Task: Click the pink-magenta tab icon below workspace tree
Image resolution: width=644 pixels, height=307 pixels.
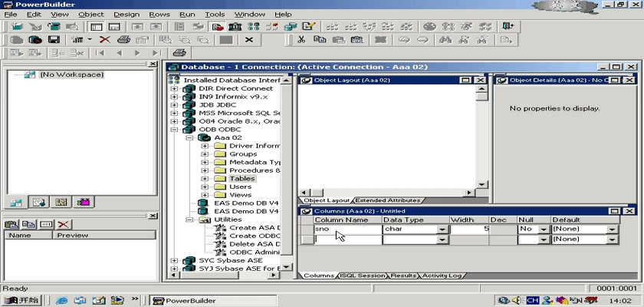Action: [84, 202]
